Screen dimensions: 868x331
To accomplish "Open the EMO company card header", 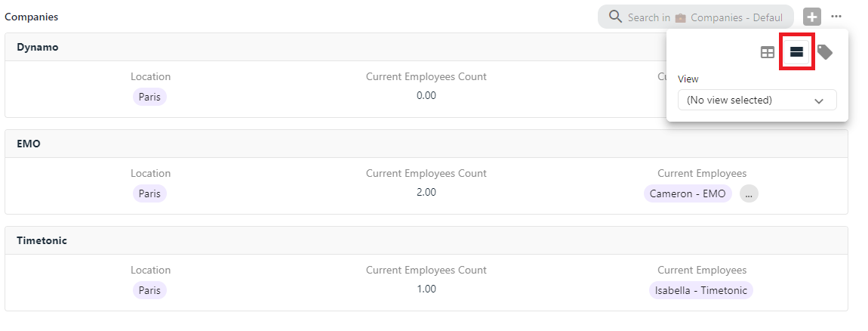I will point(426,144).
